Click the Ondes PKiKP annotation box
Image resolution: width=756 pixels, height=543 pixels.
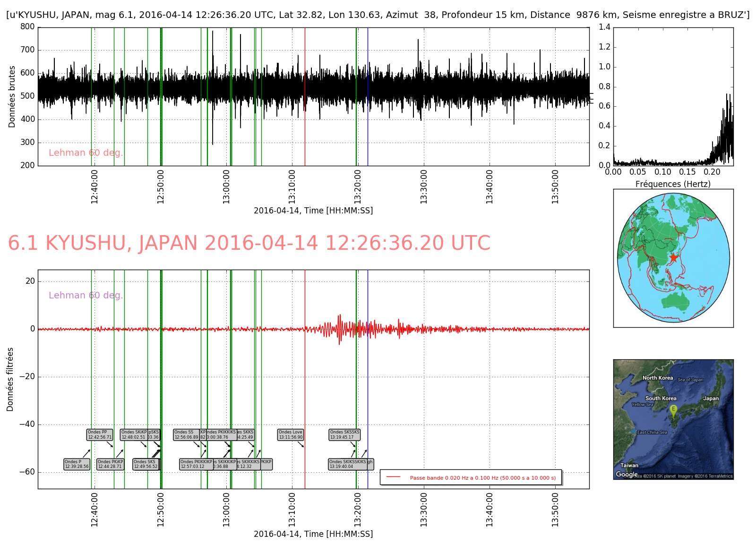(x=110, y=464)
